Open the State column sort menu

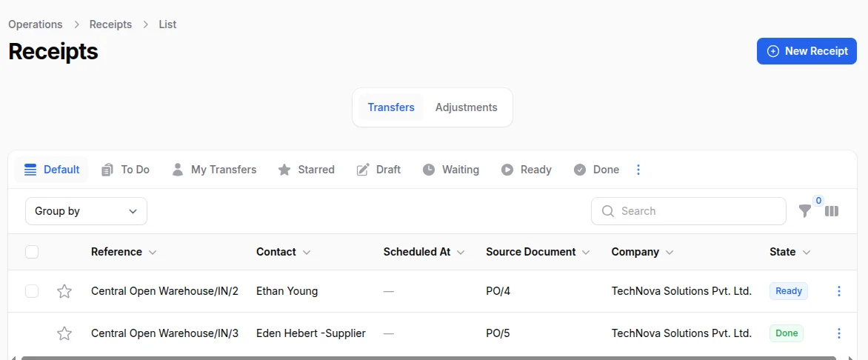coord(807,252)
